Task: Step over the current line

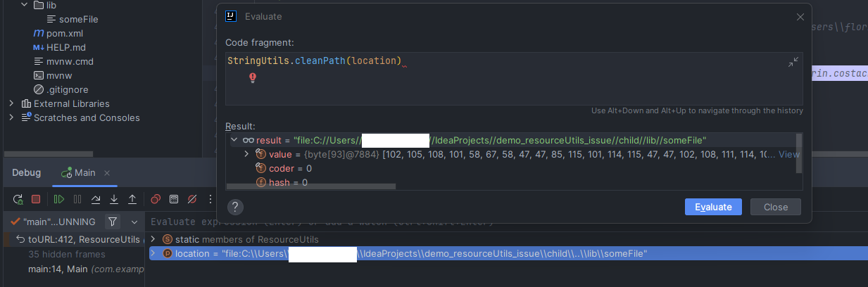Action: point(96,199)
